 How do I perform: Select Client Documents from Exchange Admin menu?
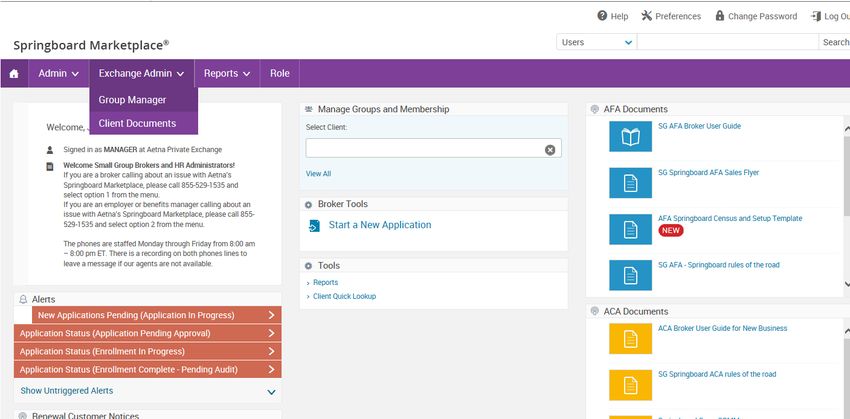pyautogui.click(x=144, y=123)
